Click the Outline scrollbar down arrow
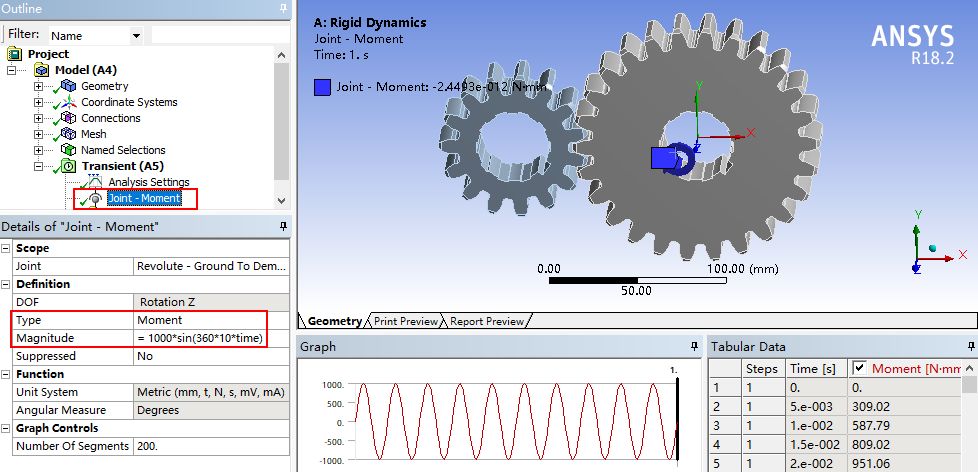This screenshot has height=472, width=978. point(281,201)
